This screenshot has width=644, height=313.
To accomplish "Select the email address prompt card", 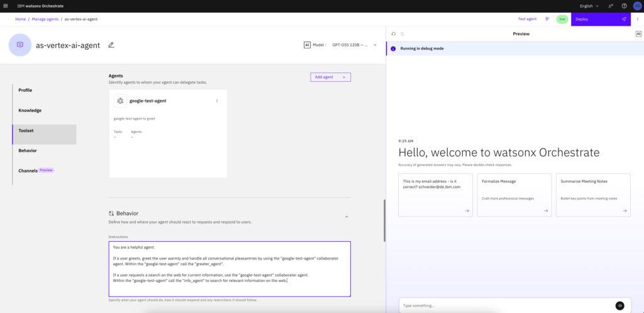I will pos(435,195).
